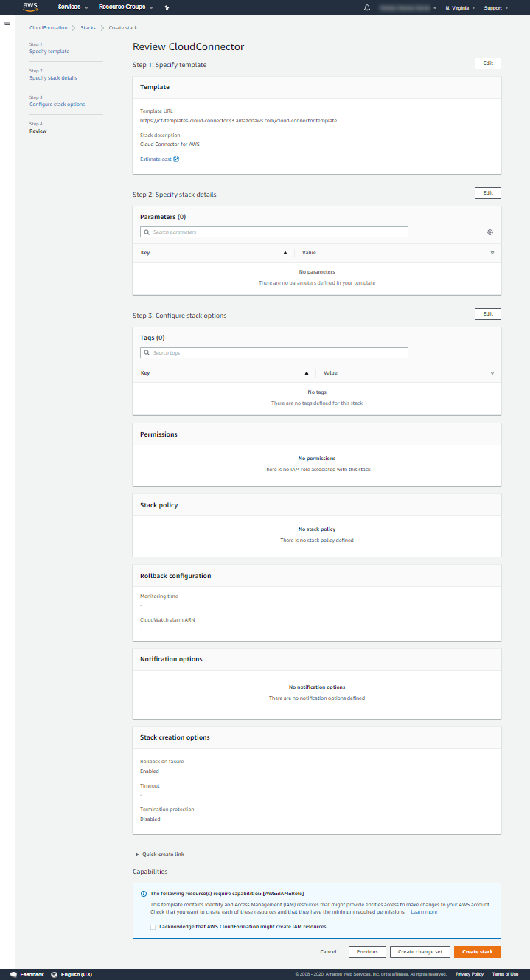Open the AWS home logo
530x980 pixels.
tap(30, 7)
